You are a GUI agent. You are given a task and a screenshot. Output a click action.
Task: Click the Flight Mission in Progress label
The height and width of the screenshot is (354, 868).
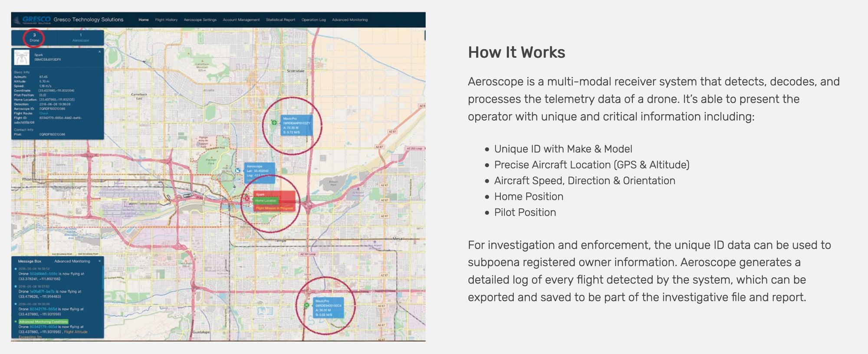(274, 208)
